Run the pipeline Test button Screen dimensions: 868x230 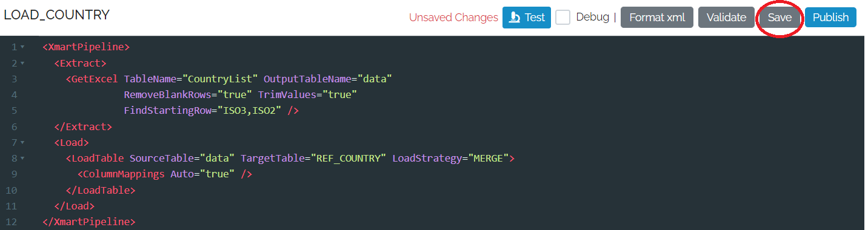pyautogui.click(x=527, y=18)
